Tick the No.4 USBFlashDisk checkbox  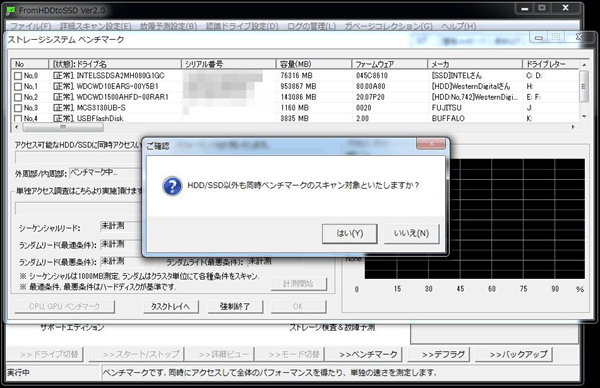pos(18,118)
